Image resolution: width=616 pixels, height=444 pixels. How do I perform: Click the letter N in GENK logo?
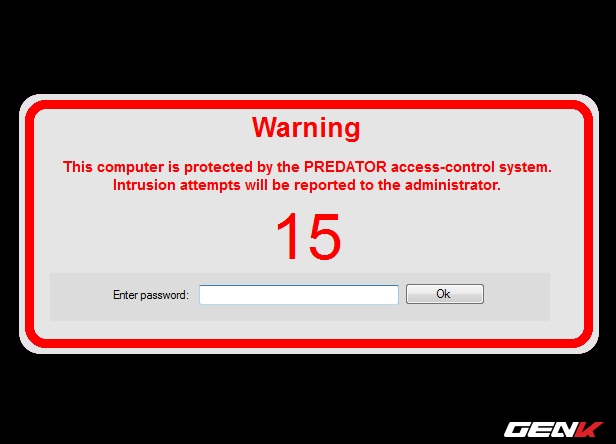[566, 429]
